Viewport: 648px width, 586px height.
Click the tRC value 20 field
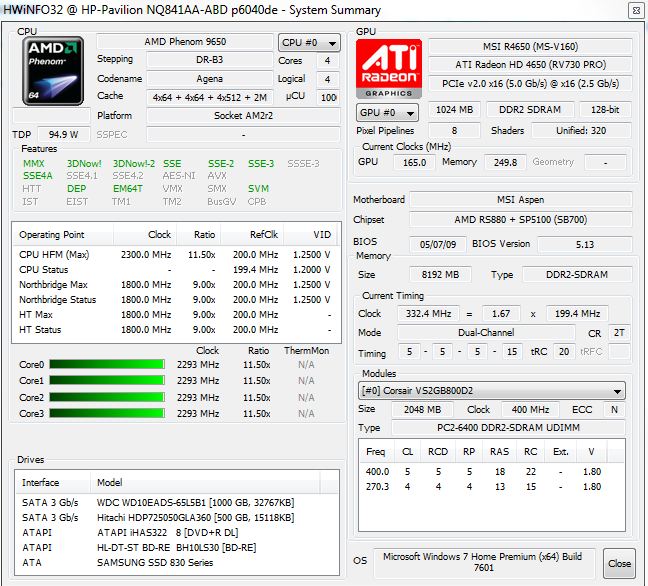564,352
